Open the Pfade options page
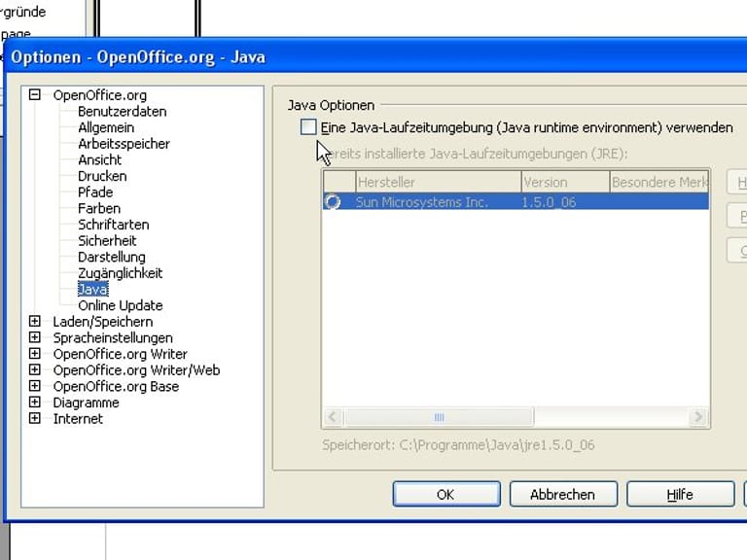747x560 pixels. click(x=95, y=192)
